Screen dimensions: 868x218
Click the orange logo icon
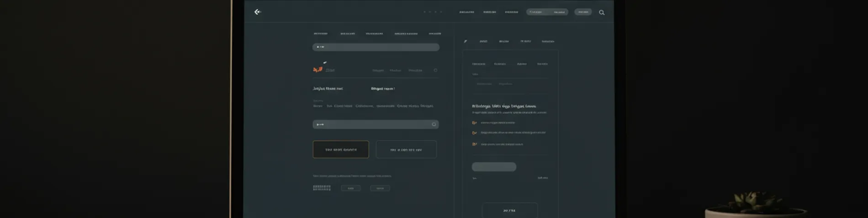click(318, 69)
